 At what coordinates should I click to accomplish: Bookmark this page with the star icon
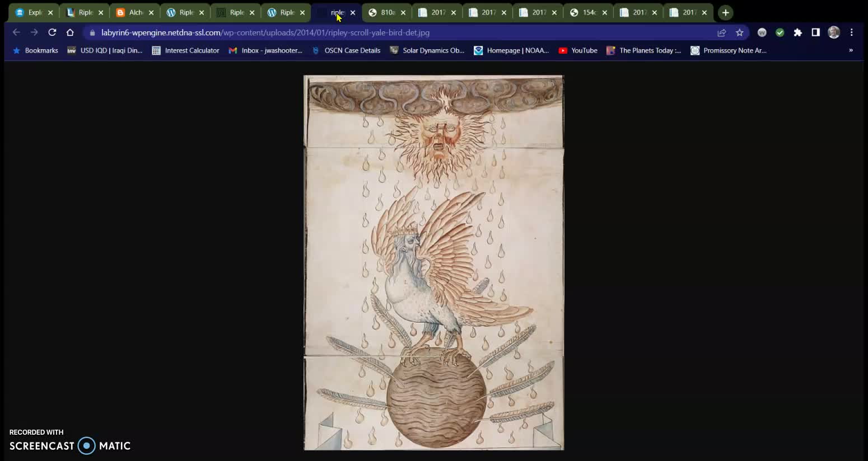click(x=740, y=32)
